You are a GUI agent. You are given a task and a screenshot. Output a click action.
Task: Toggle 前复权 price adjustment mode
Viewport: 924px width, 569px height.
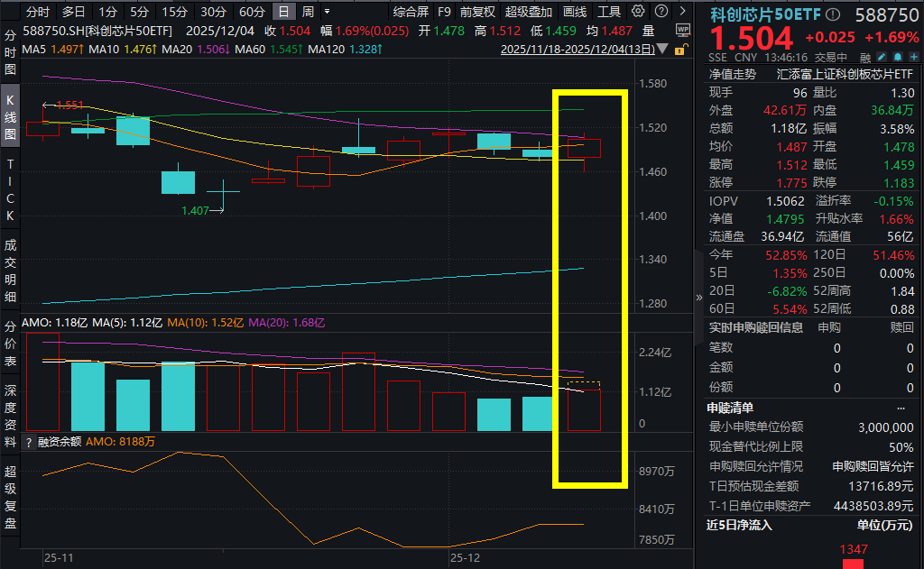tap(476, 13)
